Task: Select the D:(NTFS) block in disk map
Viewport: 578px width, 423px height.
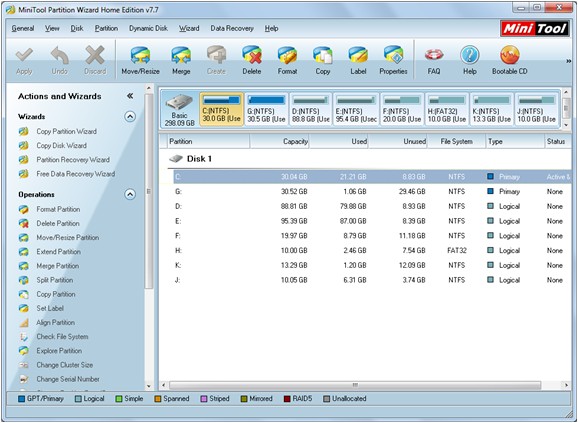Action: [x=311, y=109]
